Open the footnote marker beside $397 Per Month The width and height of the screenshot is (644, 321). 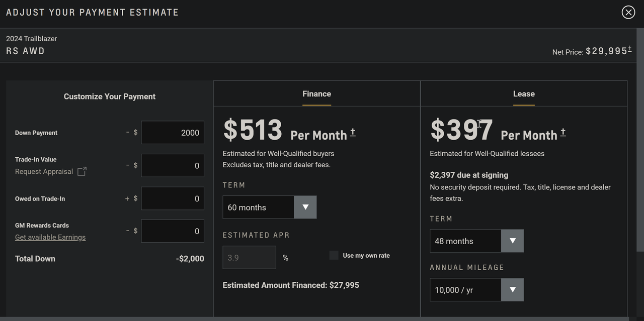pyautogui.click(x=563, y=132)
